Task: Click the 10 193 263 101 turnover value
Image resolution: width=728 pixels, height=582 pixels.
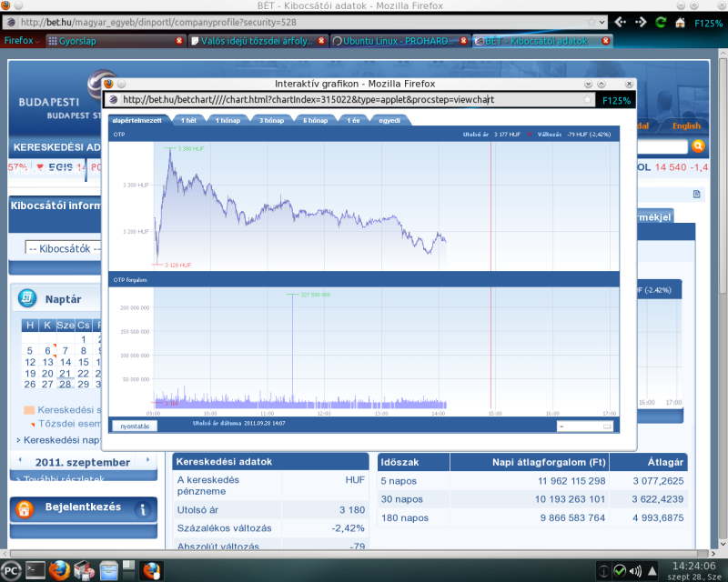Action: (x=570, y=499)
